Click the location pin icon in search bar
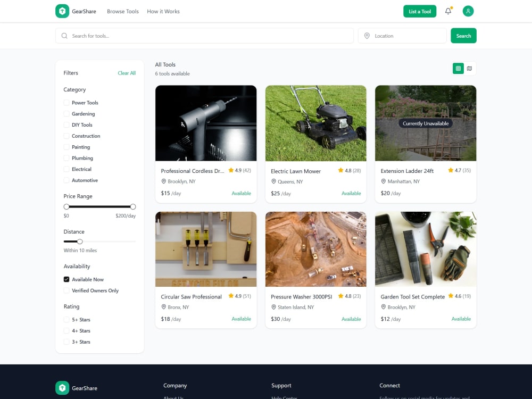Screen dimensions: 532x399 [367, 36]
